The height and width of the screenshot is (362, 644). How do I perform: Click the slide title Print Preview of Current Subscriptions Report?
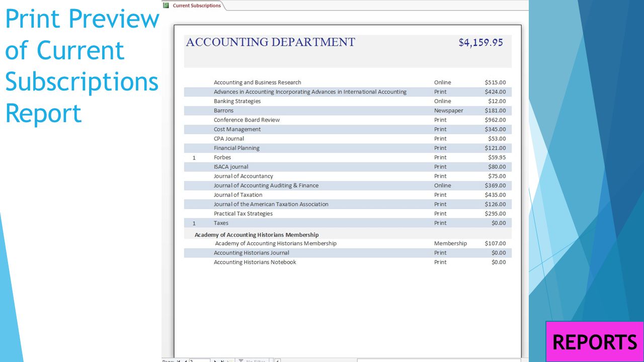point(82,65)
